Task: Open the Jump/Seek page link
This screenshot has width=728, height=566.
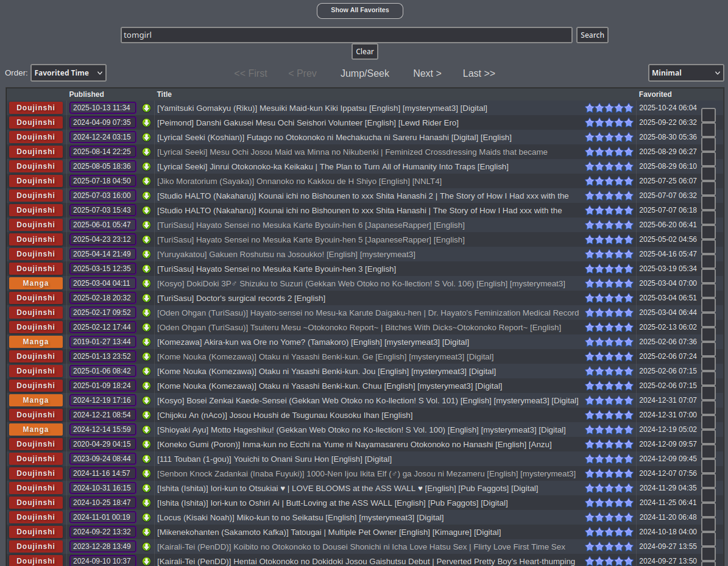Action: click(364, 73)
